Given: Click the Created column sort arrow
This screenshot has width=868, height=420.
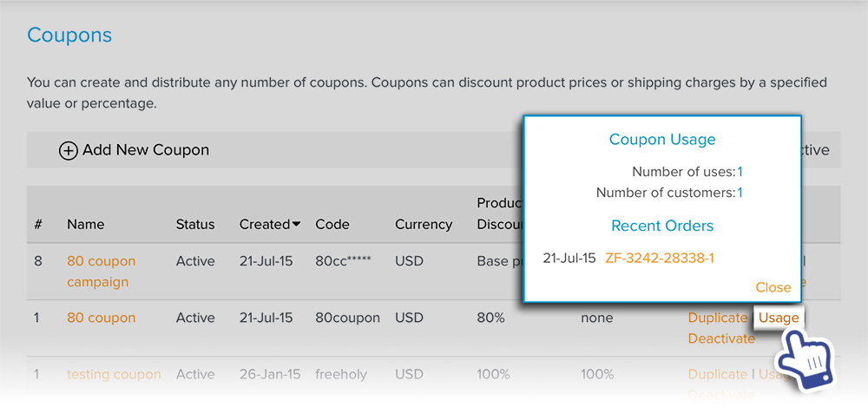Looking at the screenshot, I should click(297, 225).
